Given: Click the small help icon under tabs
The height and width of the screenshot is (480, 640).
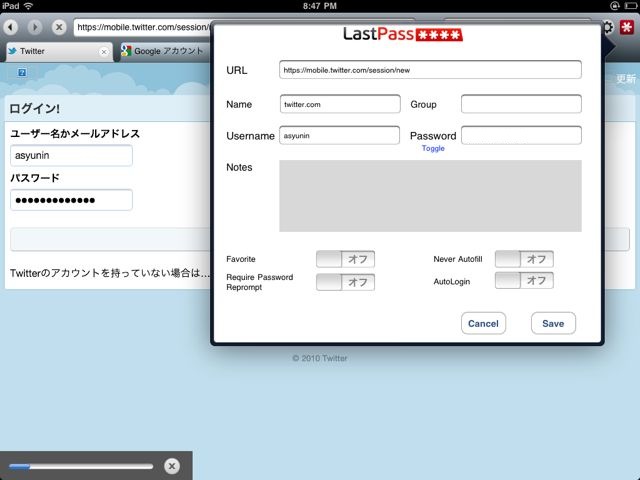Looking at the screenshot, I should [x=22, y=73].
